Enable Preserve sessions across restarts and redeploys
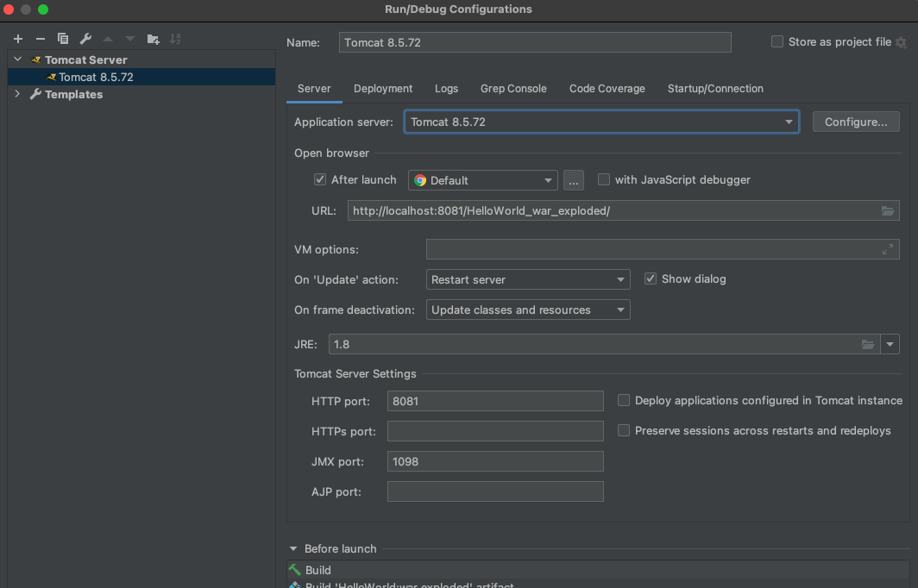 (x=624, y=430)
